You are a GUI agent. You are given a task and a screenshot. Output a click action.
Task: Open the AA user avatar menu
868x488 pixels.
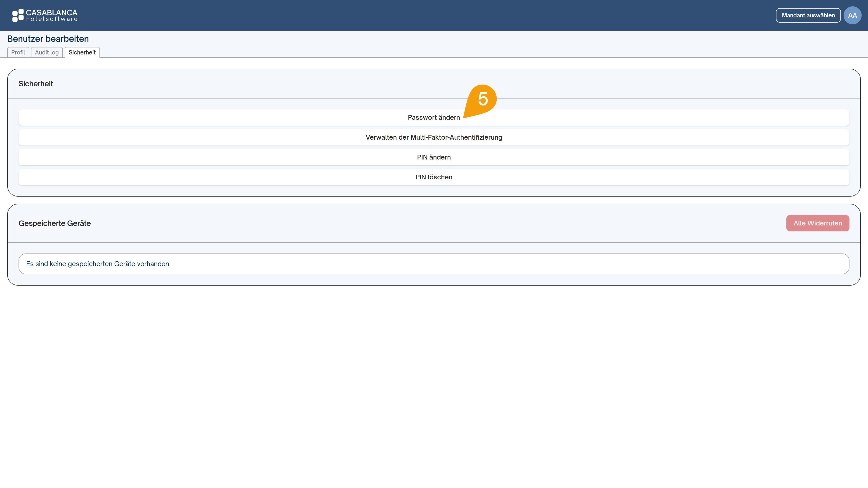[x=852, y=16]
